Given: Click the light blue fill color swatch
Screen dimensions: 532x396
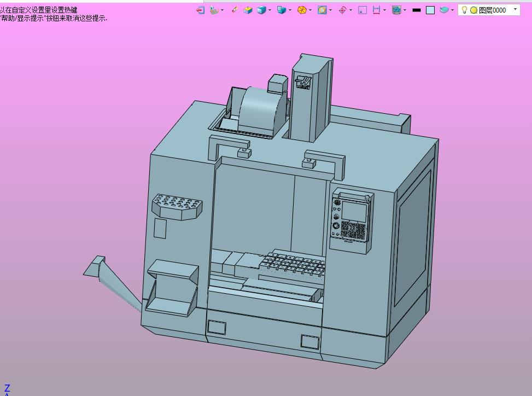Looking at the screenshot, I should tap(430, 10).
